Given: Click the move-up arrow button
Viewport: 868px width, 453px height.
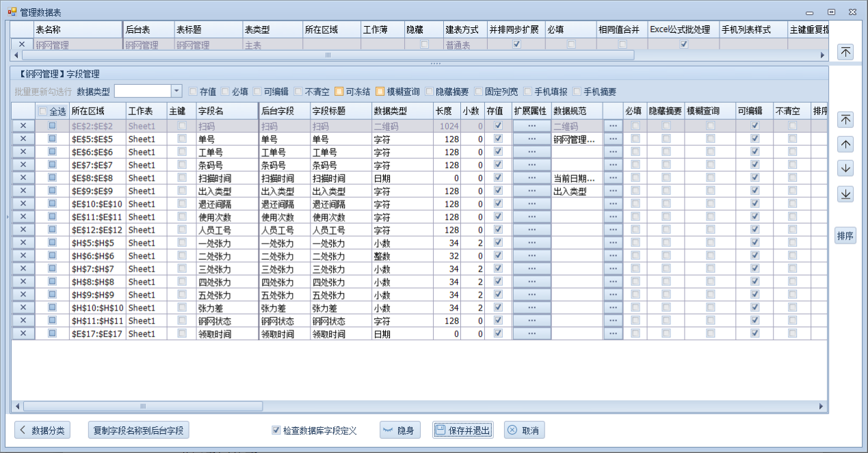Looking at the screenshot, I should coord(845,144).
